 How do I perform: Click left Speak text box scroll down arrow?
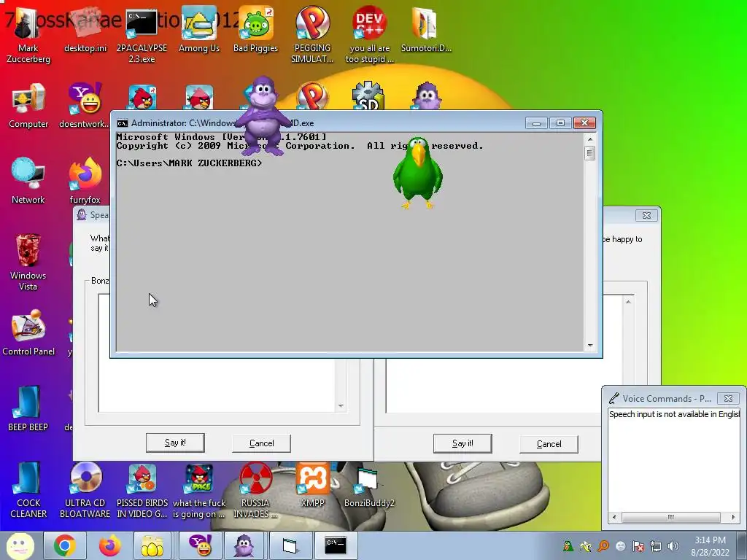[341, 405]
